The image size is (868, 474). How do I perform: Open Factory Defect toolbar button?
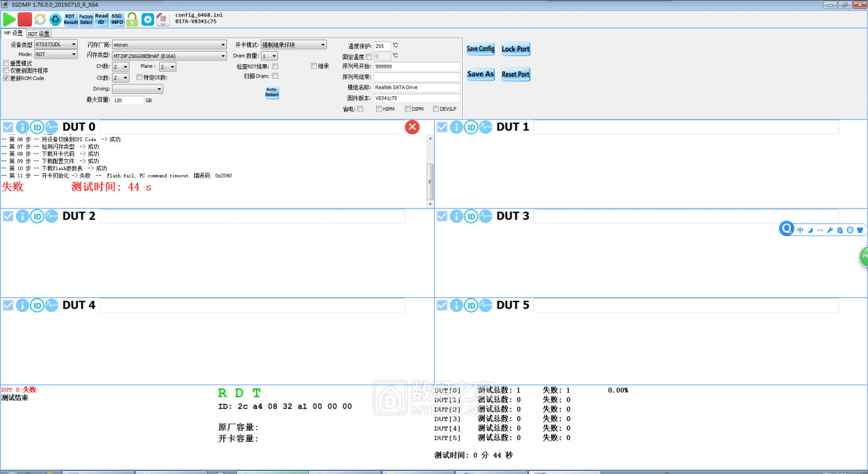tap(86, 20)
